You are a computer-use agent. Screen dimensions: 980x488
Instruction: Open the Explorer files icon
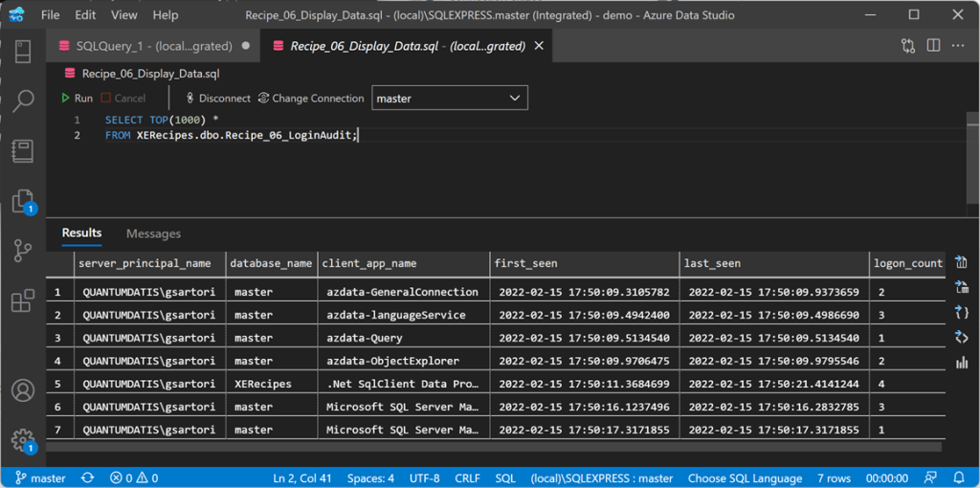tap(22, 201)
